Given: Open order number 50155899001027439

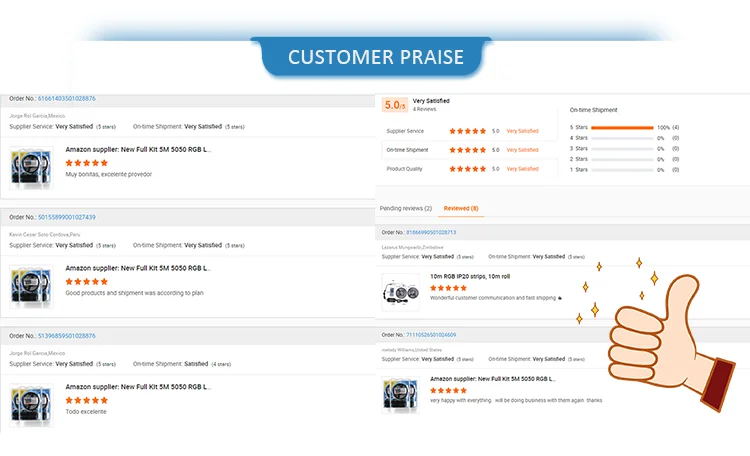Looking at the screenshot, I should 67,217.
